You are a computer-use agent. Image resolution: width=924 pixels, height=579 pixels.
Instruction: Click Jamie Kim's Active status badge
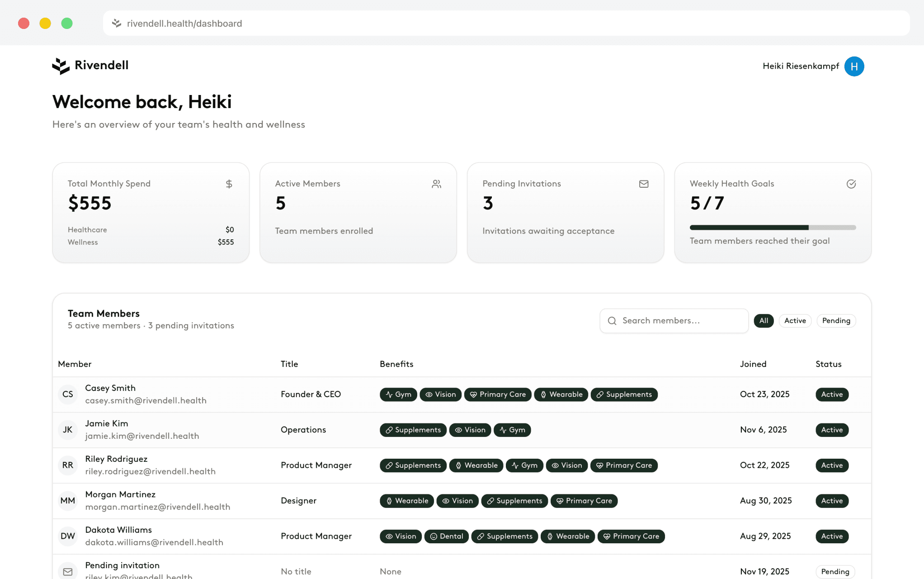point(832,430)
